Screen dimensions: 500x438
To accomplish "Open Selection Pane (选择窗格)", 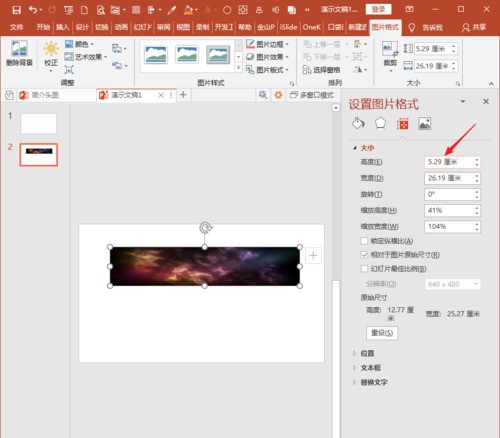I will click(322, 70).
